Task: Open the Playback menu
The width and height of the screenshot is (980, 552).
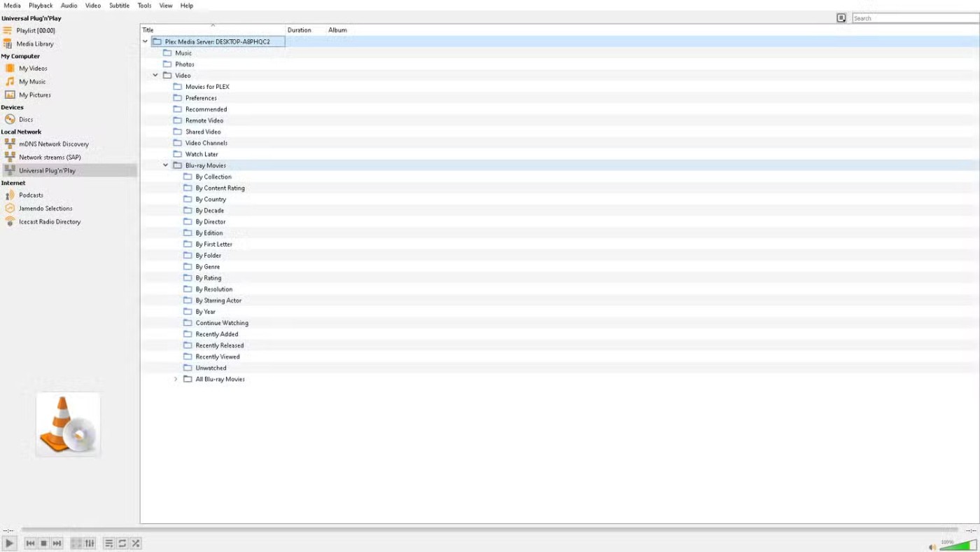Action: pyautogui.click(x=41, y=6)
